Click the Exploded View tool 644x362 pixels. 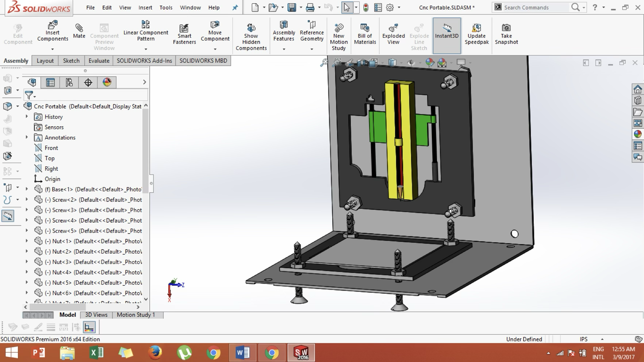click(x=393, y=33)
